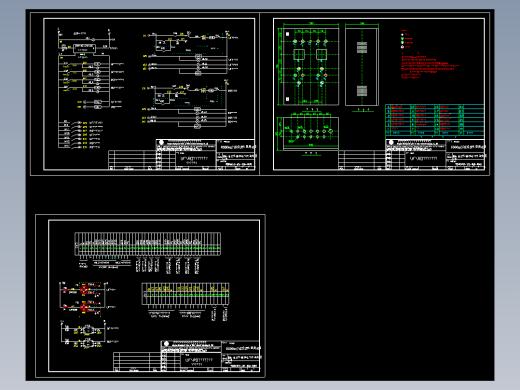The image size is (520, 390).
Task: Click the narrow cabinet side view
Action: pos(362,67)
